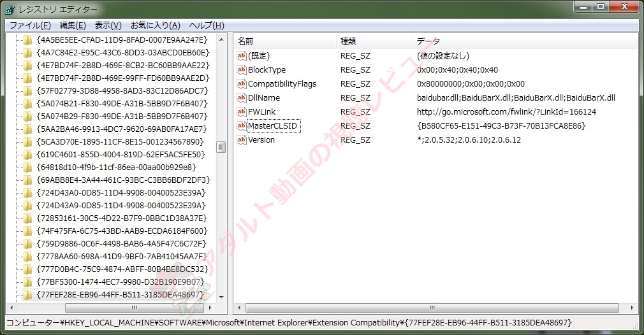Click folder icon of {759D9886-0C6F-4498-BAB6-4A5F47C6C72F}
The image size is (644, 335).
(27, 243)
